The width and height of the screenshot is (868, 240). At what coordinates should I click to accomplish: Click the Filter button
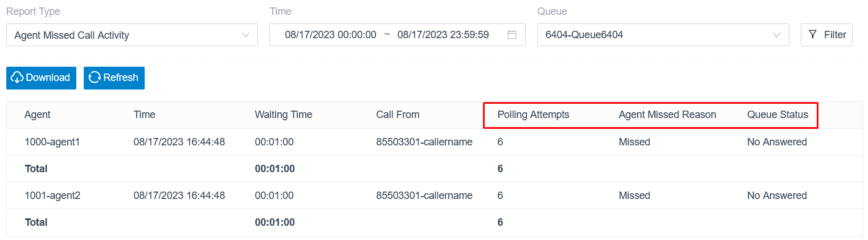click(x=826, y=35)
